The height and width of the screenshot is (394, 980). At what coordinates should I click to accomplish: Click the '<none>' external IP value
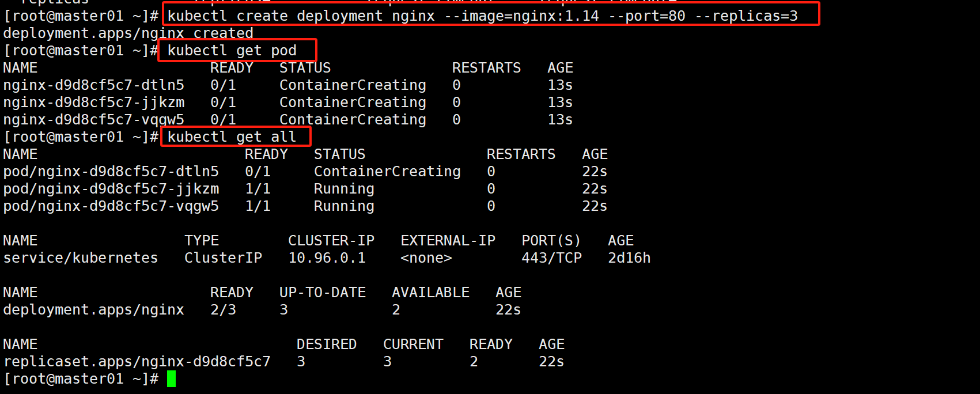(x=426, y=258)
